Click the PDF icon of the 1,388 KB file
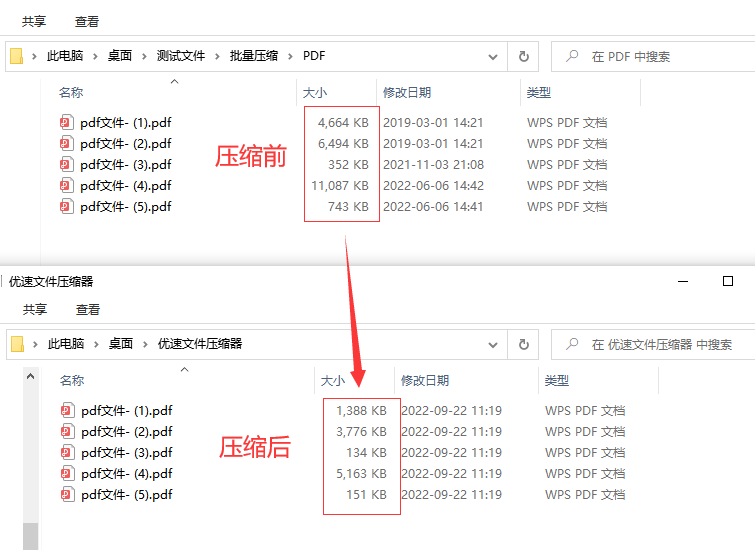This screenshot has height=550, width=755. [67, 410]
